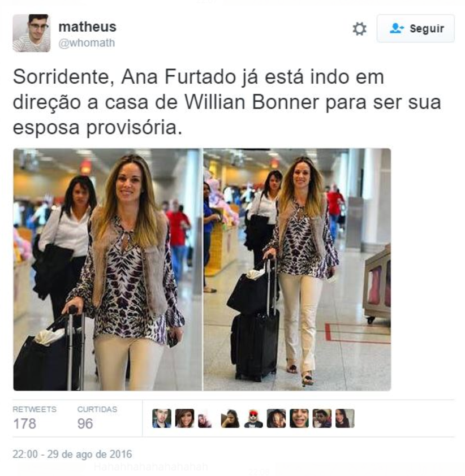The image size is (465, 476).
Task: Open cartoon panda with red hat avatar
Action: (253, 418)
